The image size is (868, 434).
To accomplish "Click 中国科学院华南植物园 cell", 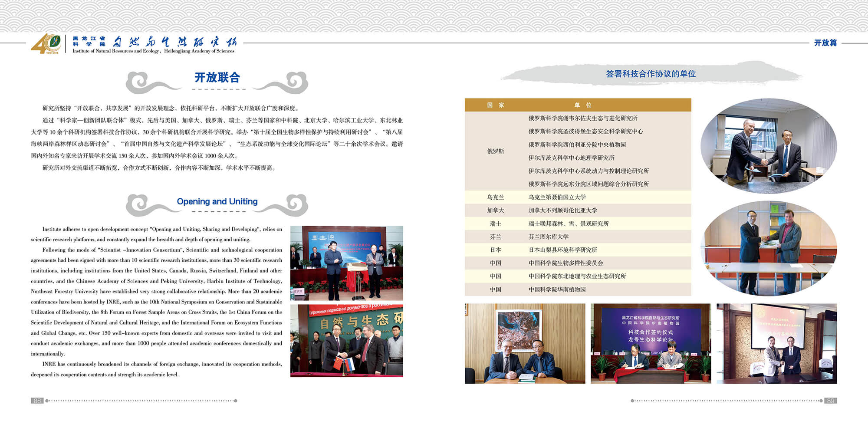I will [557, 289].
